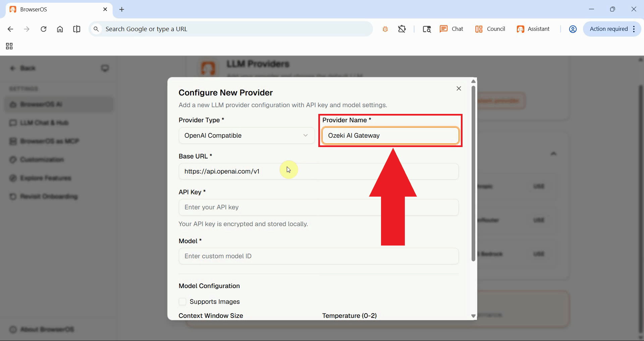Open a new browser tab

point(122,9)
